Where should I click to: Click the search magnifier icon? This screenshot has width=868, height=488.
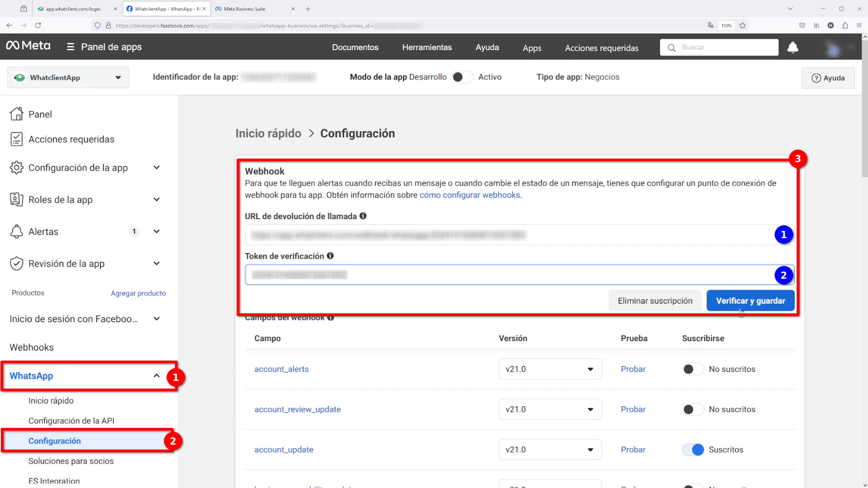click(672, 47)
